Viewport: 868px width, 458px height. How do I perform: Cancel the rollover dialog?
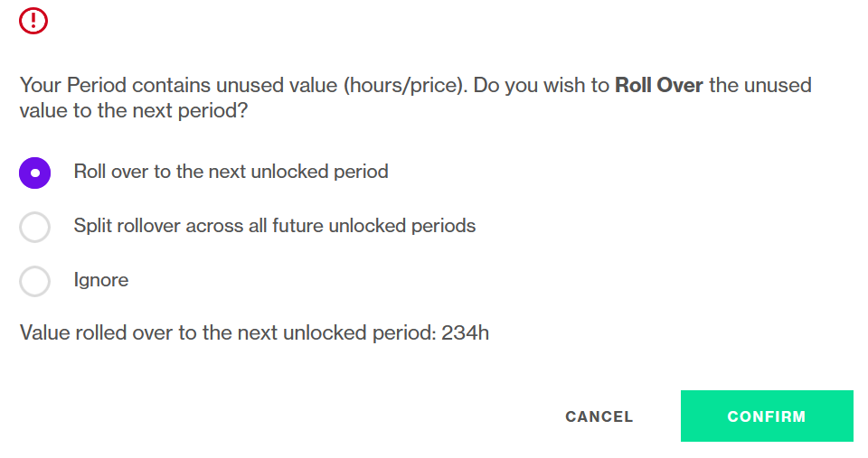click(599, 416)
